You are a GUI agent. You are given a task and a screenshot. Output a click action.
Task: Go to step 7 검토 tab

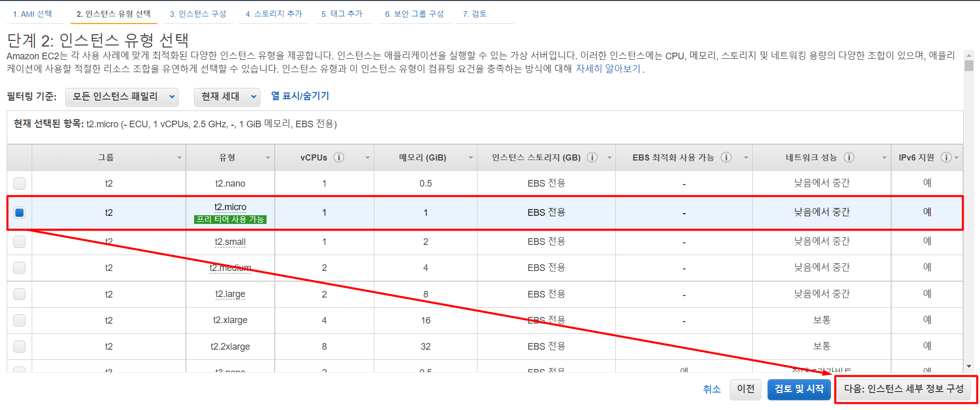click(475, 14)
